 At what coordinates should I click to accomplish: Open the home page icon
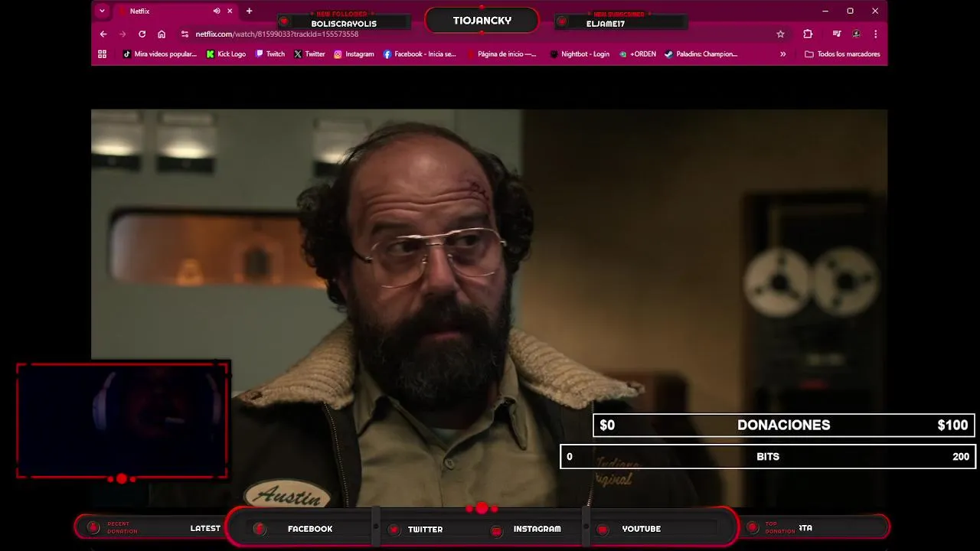coord(162,34)
